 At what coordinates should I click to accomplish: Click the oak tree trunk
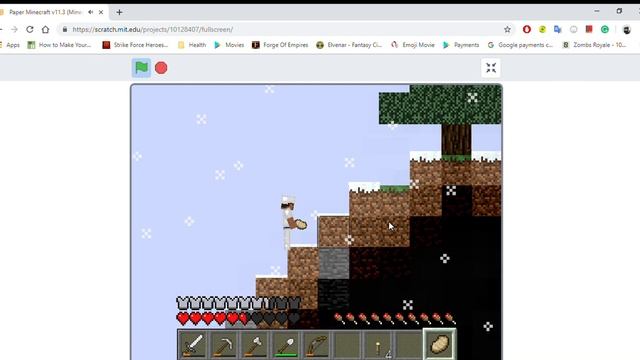point(456,140)
